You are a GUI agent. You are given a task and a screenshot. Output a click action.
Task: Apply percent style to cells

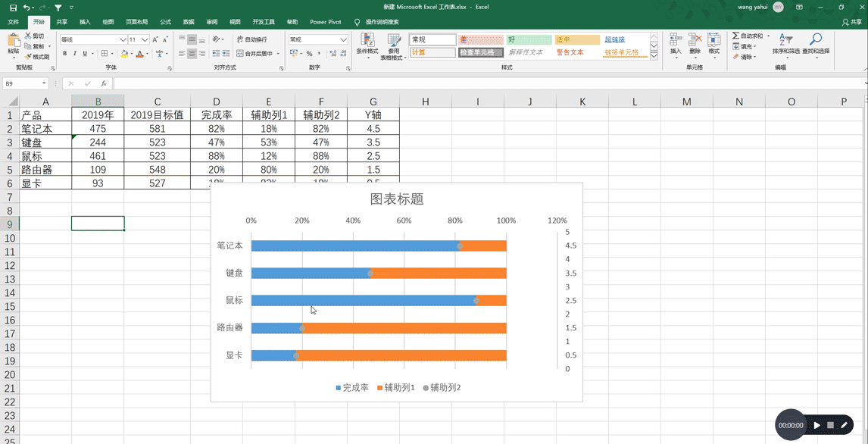tap(310, 54)
